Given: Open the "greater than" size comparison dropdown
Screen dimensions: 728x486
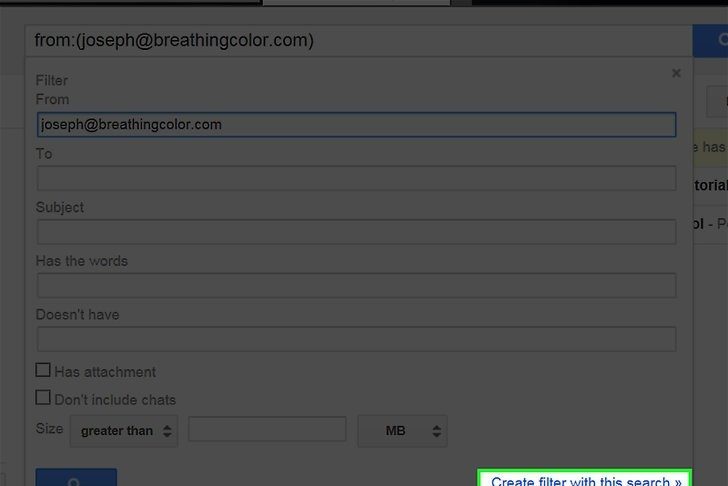Looking at the screenshot, I should pos(123,431).
